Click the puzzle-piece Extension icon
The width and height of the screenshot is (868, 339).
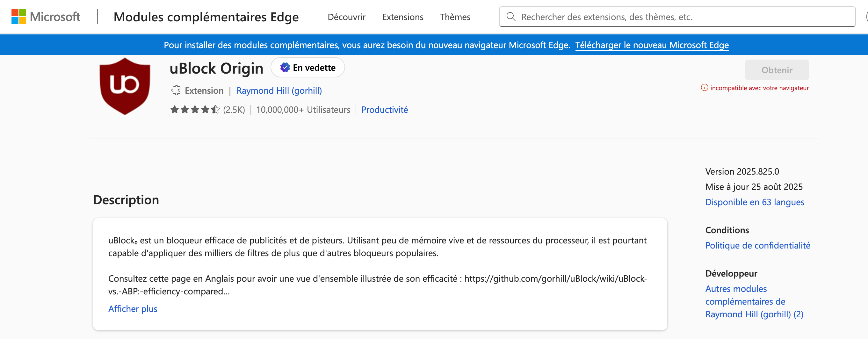pyautogui.click(x=176, y=90)
